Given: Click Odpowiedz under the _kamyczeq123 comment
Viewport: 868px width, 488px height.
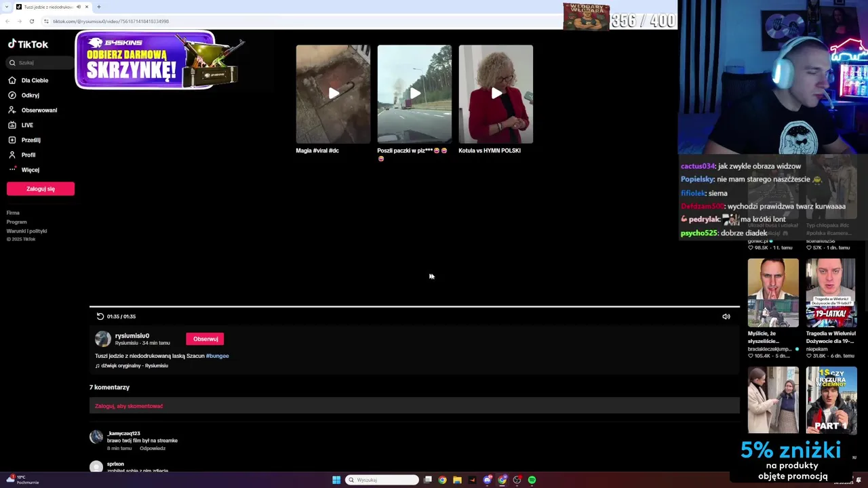Looking at the screenshot, I should coord(153,448).
